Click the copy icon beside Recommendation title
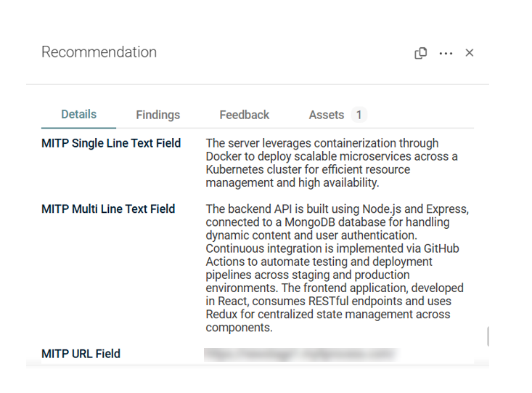The width and height of the screenshot is (532, 393). pos(420,53)
